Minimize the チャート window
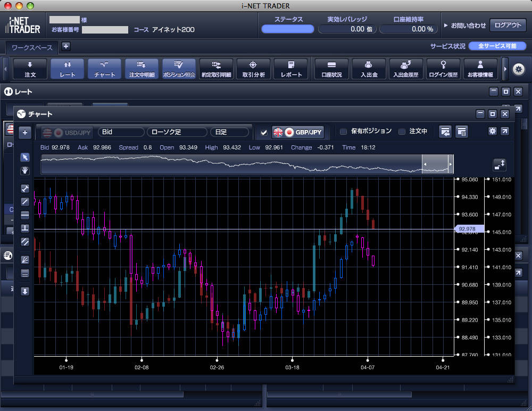The width and height of the screenshot is (532, 411). [x=480, y=114]
